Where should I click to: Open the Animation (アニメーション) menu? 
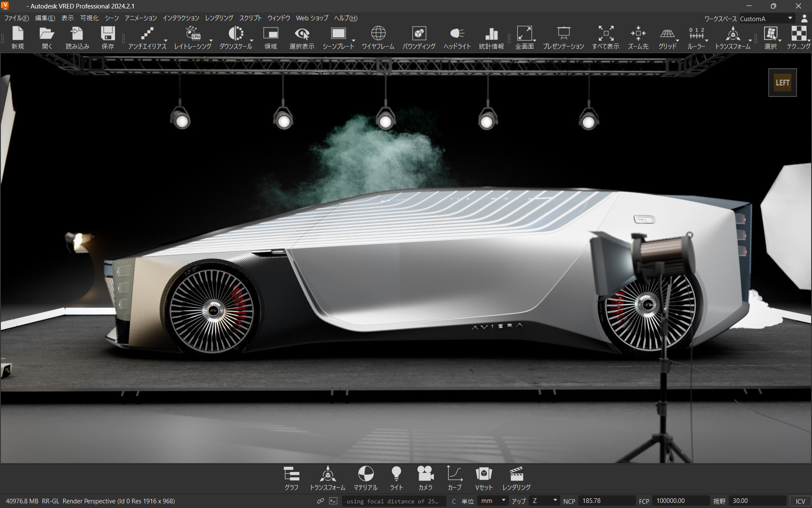point(140,18)
